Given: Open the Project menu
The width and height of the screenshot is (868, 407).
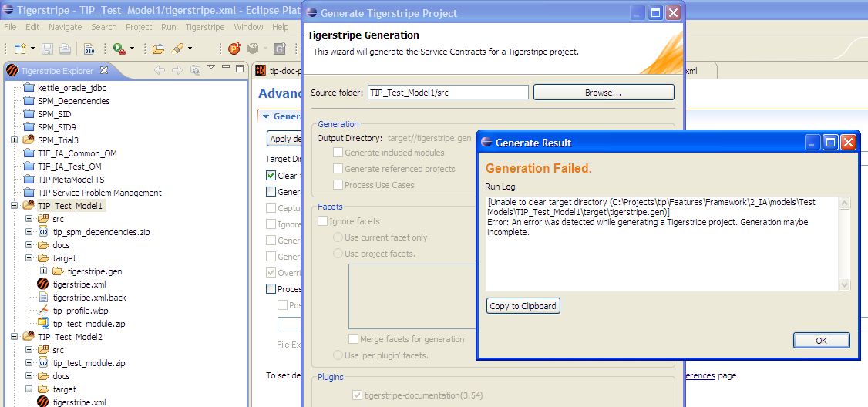Looking at the screenshot, I should 139,27.
